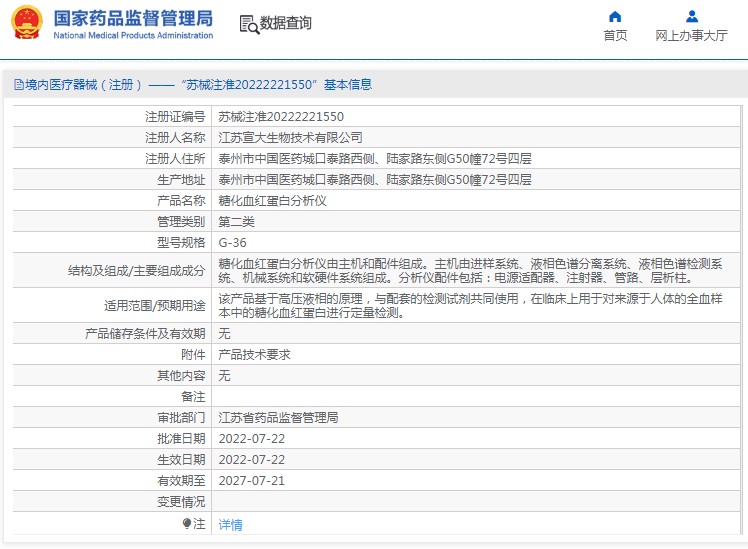Click the national emblem logo
Screen dimensions: 748x549
click(27, 22)
